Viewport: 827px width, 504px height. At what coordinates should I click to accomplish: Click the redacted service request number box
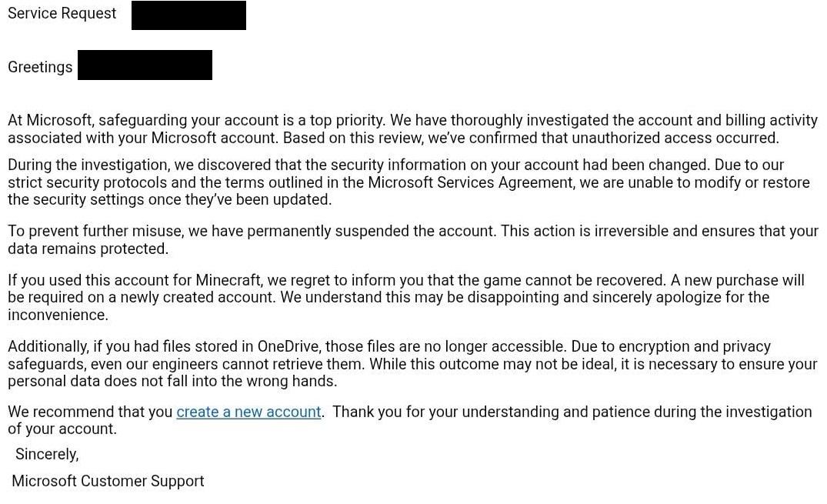coord(188,15)
